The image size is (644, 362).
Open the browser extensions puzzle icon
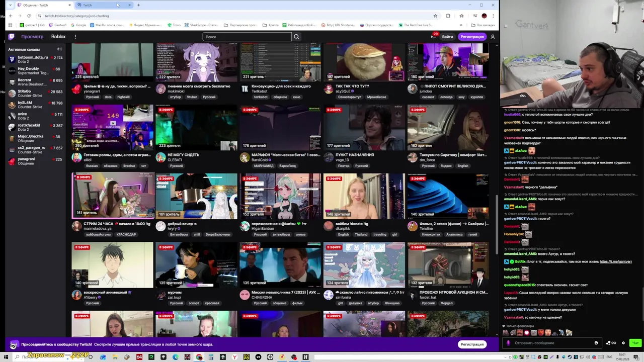coord(448,16)
